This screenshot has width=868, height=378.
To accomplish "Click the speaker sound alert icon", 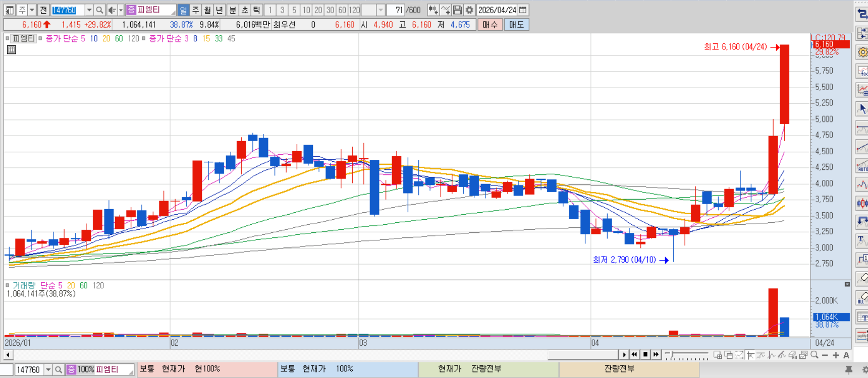I will pyautogui.click(x=112, y=10).
